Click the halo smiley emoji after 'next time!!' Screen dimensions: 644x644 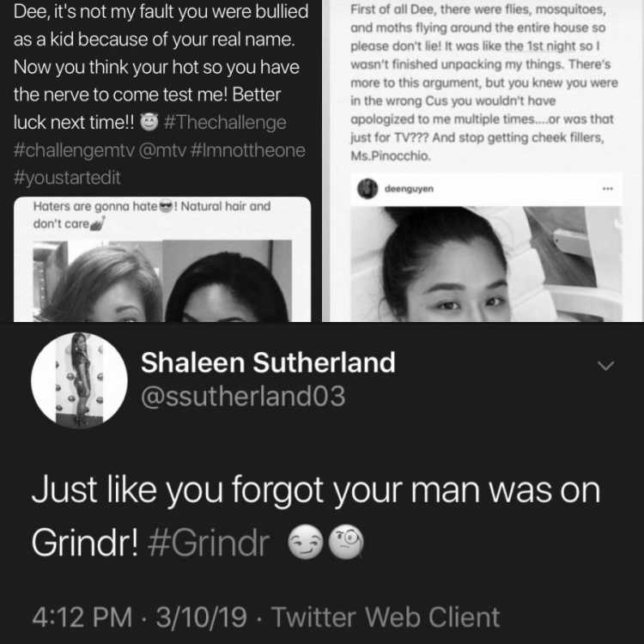[x=149, y=122]
